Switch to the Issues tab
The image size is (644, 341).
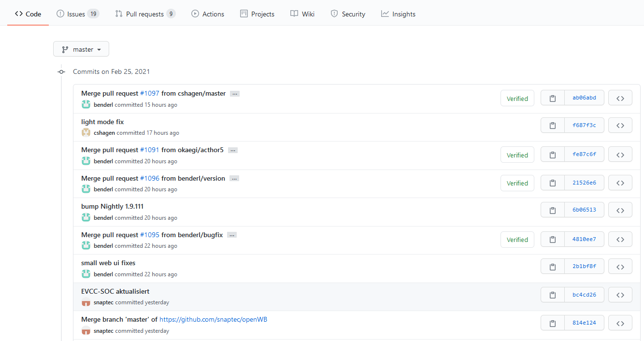click(77, 14)
